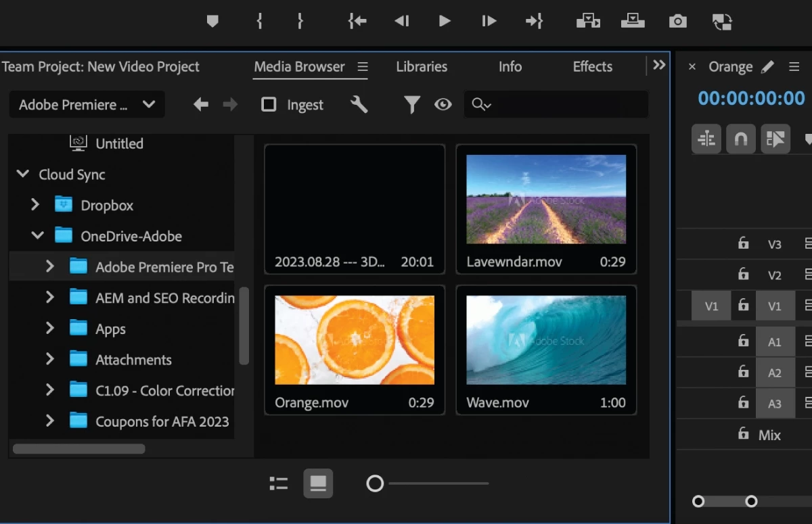This screenshot has width=812, height=524.
Task: Switch Media Browser to thumbnail view
Action: click(x=318, y=483)
